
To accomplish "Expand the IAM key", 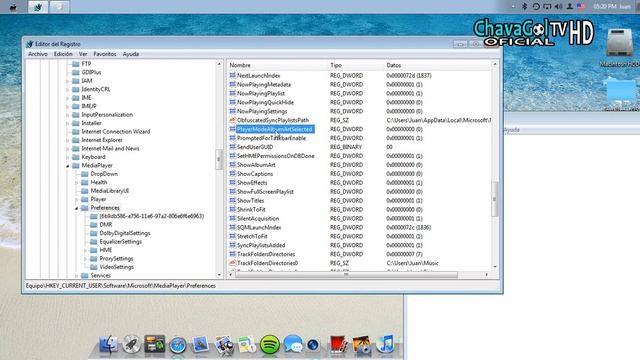I will (68, 81).
